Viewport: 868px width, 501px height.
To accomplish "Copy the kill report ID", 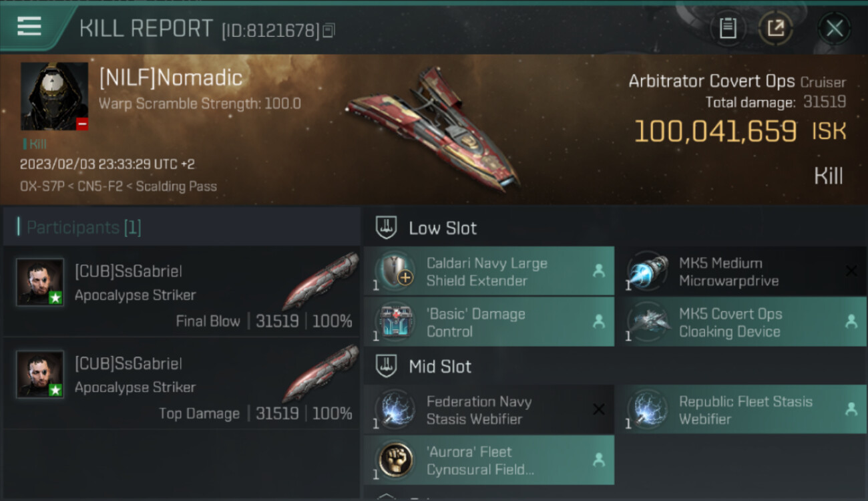I will click(328, 31).
